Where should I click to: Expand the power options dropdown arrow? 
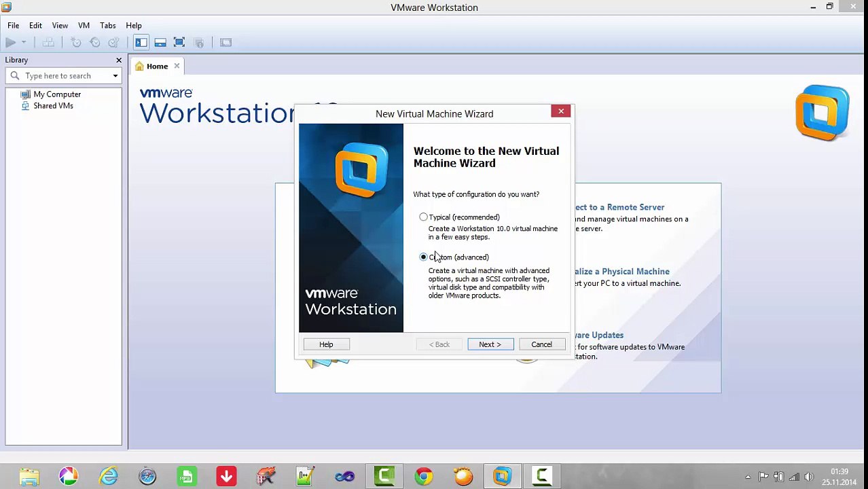click(x=24, y=43)
